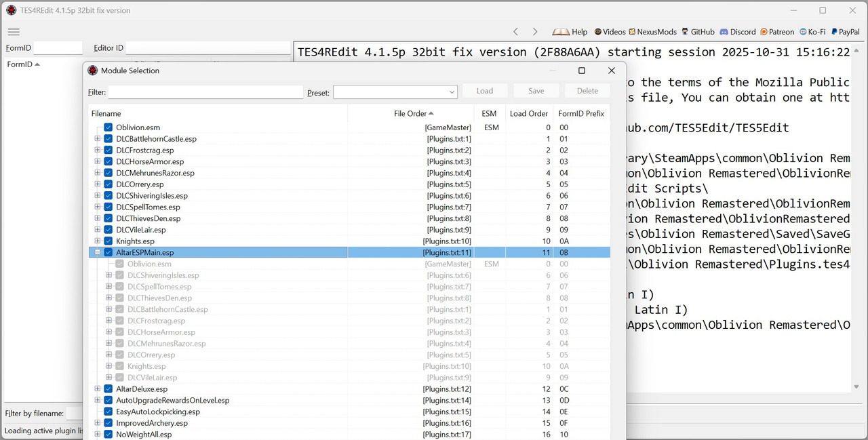Sort by ESM column header
This screenshot has height=440, width=868.
click(x=489, y=113)
